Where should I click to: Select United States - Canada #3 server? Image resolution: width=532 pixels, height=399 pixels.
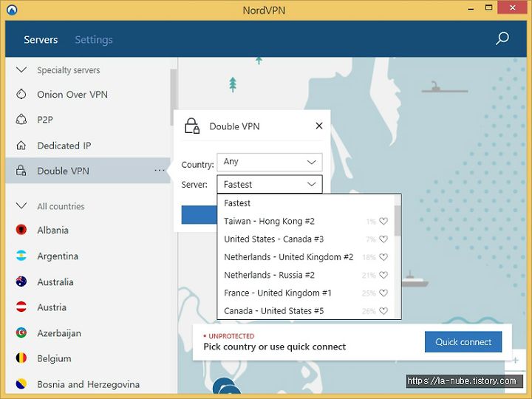tap(306, 239)
